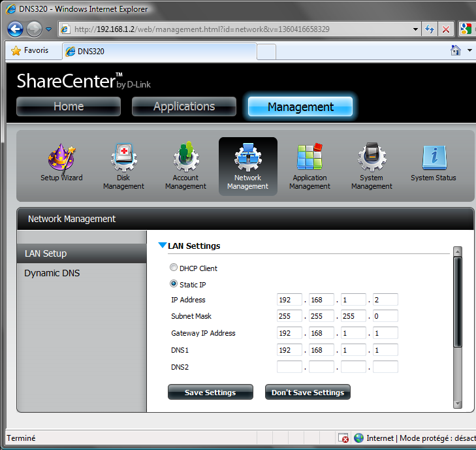Select LAN Setup in sidebar
Image resolution: width=476 pixels, height=450 pixels.
(x=82, y=253)
